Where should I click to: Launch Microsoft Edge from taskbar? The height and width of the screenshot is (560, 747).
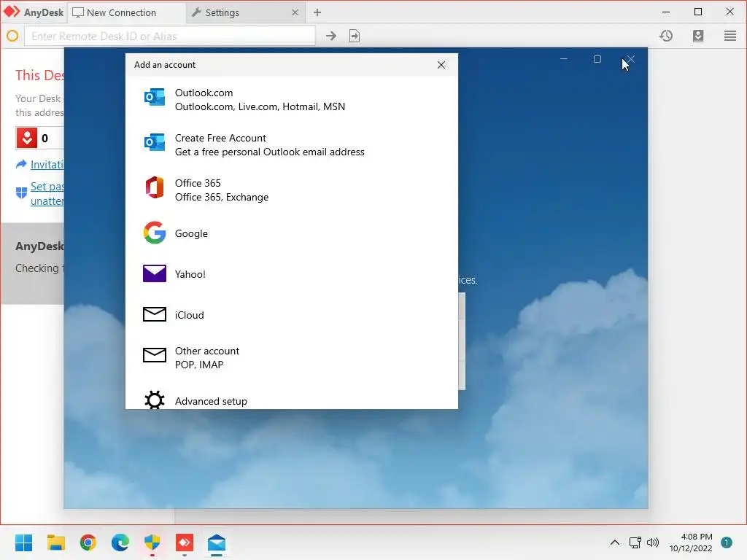pyautogui.click(x=120, y=542)
